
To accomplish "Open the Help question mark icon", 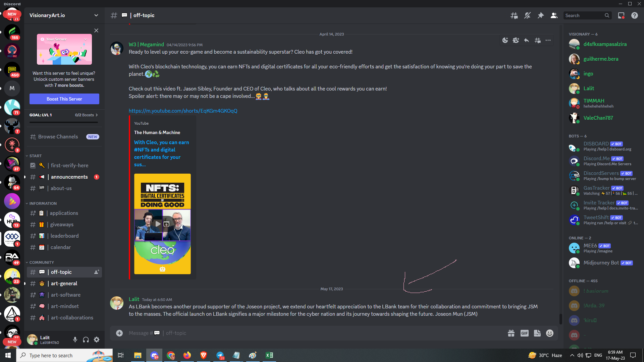I will 635,15.
